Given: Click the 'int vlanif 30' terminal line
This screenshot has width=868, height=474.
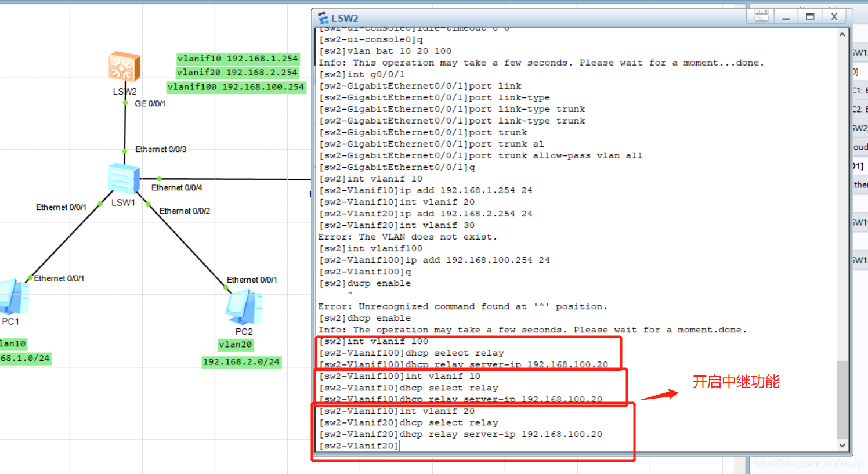Looking at the screenshot, I should (x=396, y=225).
